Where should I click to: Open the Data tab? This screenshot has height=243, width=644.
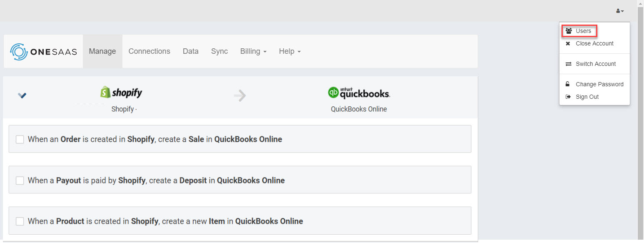click(x=191, y=51)
